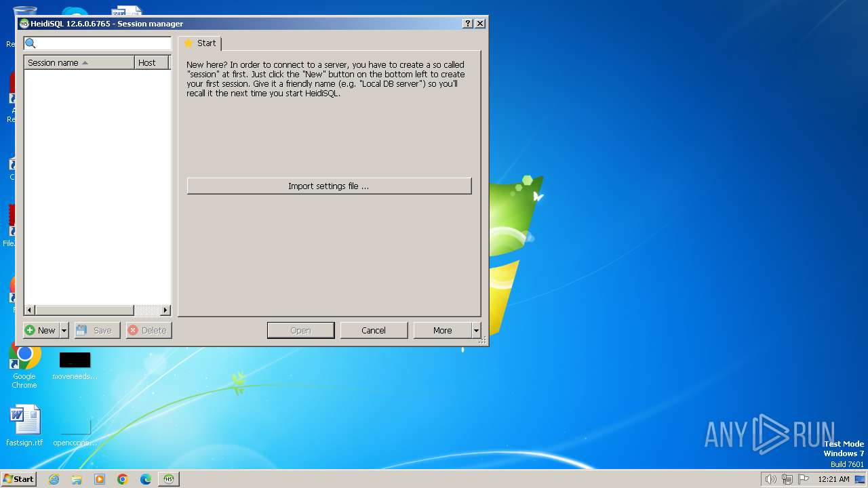Click left arrow of session list scrollbar
The height and width of the screenshot is (488, 868).
[x=29, y=310]
